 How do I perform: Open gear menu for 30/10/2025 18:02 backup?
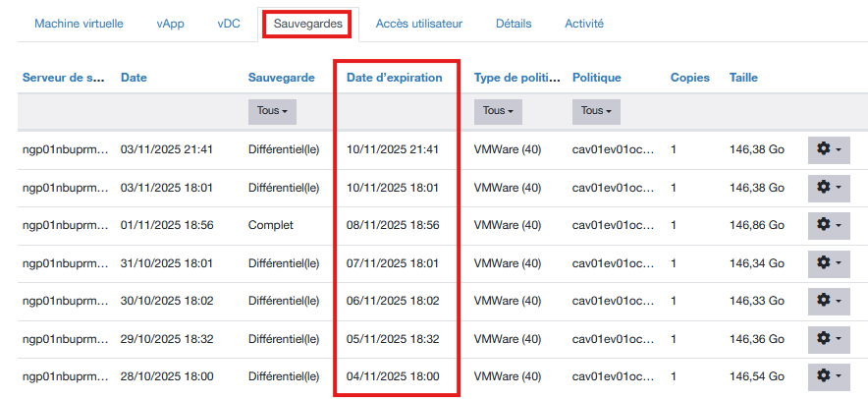click(x=829, y=301)
